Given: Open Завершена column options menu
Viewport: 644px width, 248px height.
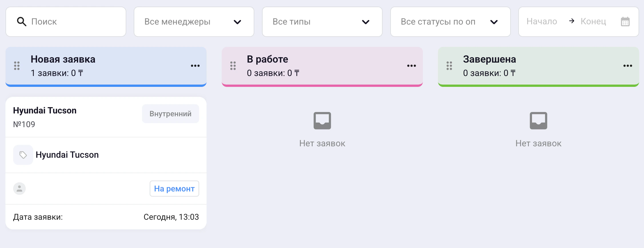Looking at the screenshot, I should [x=627, y=66].
